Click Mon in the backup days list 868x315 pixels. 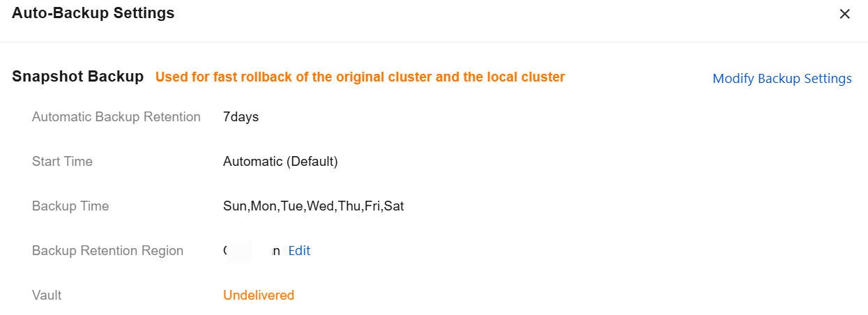click(264, 206)
